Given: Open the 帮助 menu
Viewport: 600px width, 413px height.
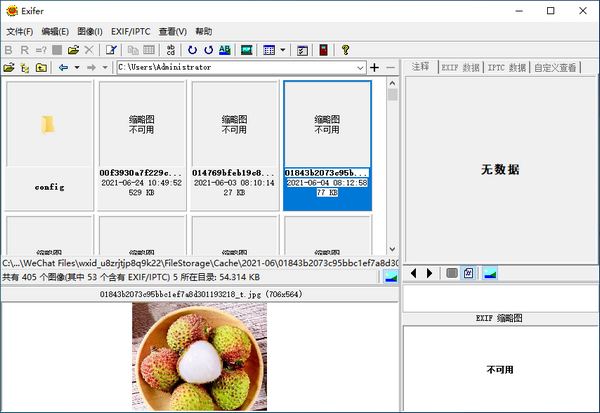Looking at the screenshot, I should [x=204, y=31].
